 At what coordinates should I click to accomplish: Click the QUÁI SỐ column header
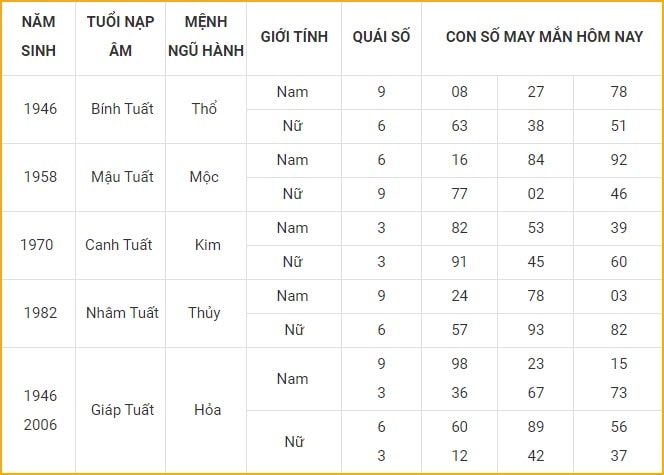tap(381, 37)
